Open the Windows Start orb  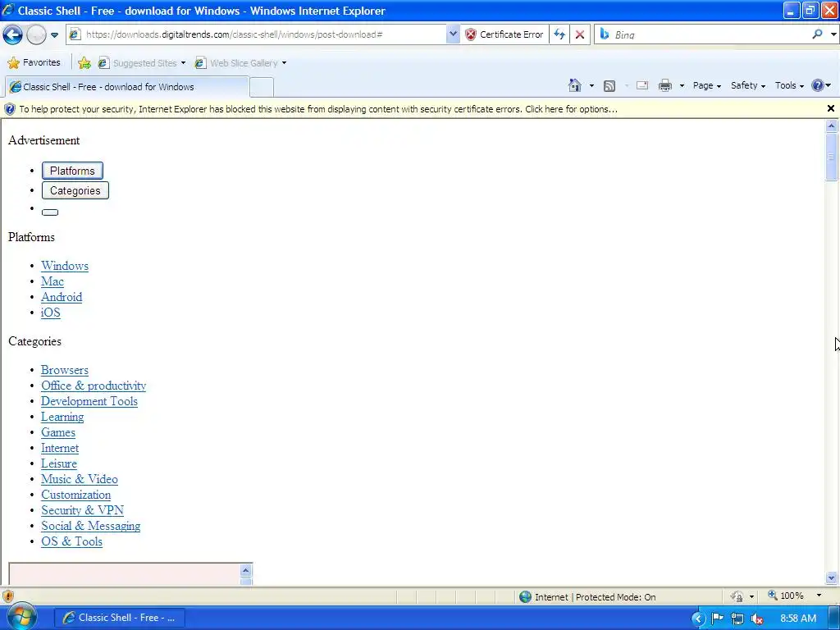click(22, 617)
